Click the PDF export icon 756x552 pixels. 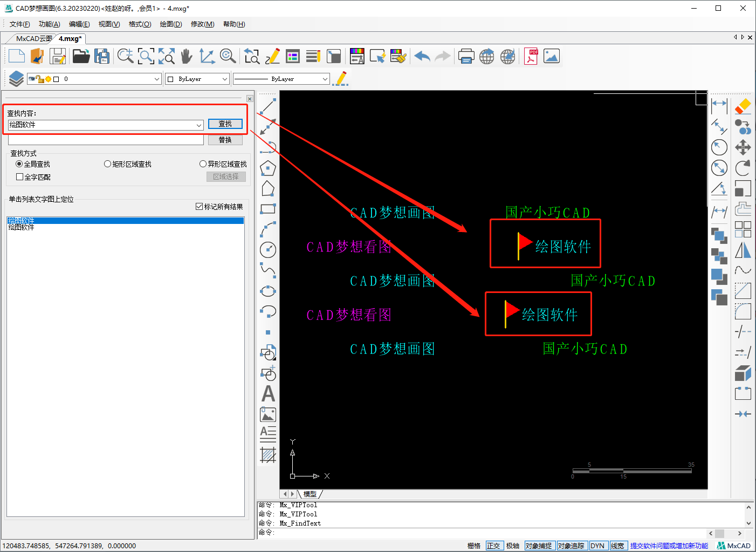pos(531,56)
